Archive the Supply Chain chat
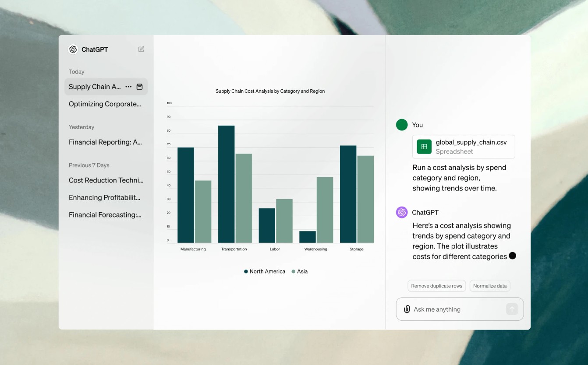The width and height of the screenshot is (588, 365). pyautogui.click(x=139, y=87)
